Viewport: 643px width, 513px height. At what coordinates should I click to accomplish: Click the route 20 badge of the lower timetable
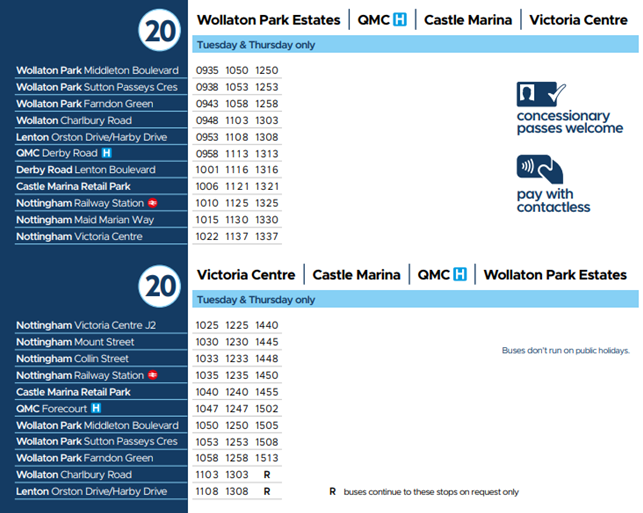click(160, 285)
